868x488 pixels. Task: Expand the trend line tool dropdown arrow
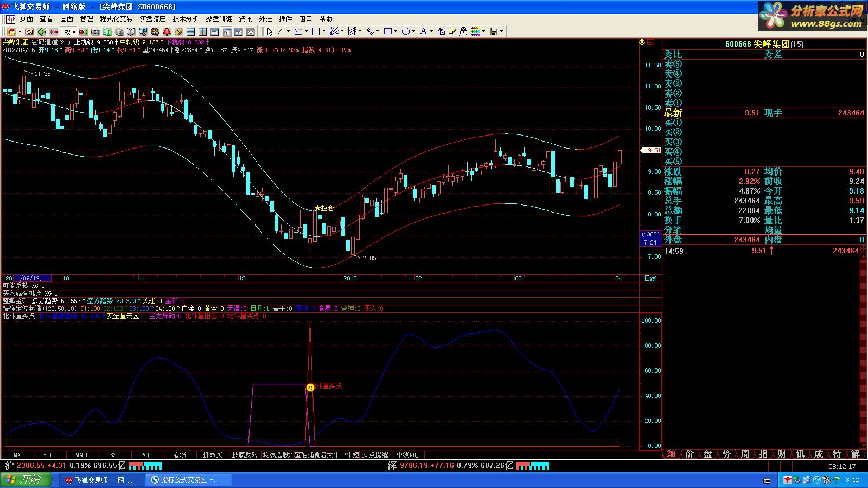288,31
